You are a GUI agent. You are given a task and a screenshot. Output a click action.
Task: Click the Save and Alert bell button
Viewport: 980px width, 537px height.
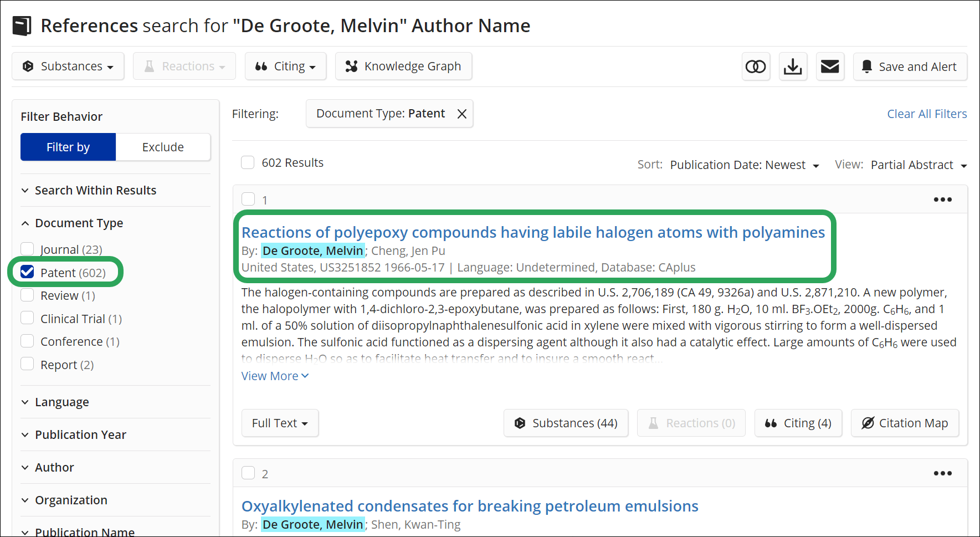pyautogui.click(x=910, y=67)
